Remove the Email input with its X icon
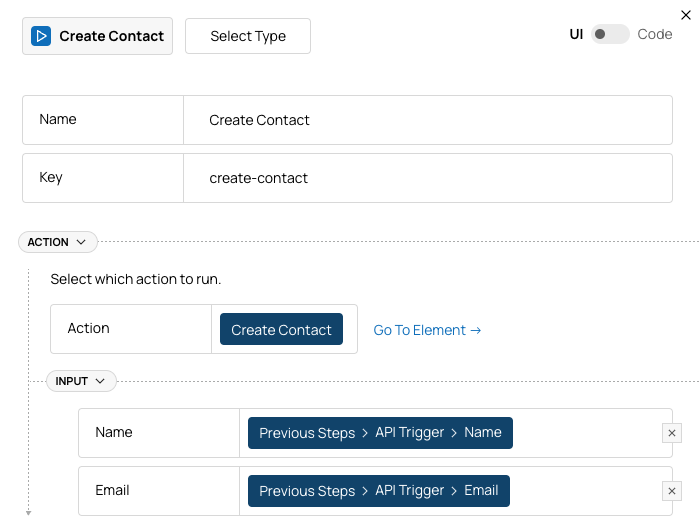 [x=672, y=491]
